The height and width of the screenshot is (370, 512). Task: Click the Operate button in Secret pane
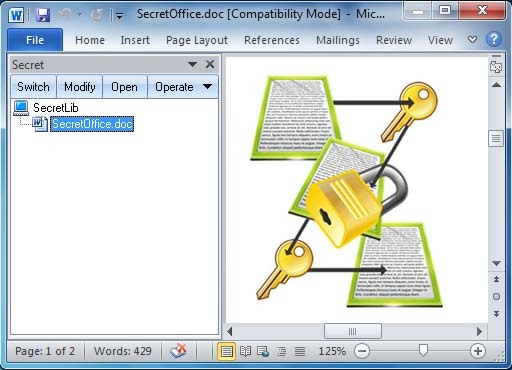point(174,87)
